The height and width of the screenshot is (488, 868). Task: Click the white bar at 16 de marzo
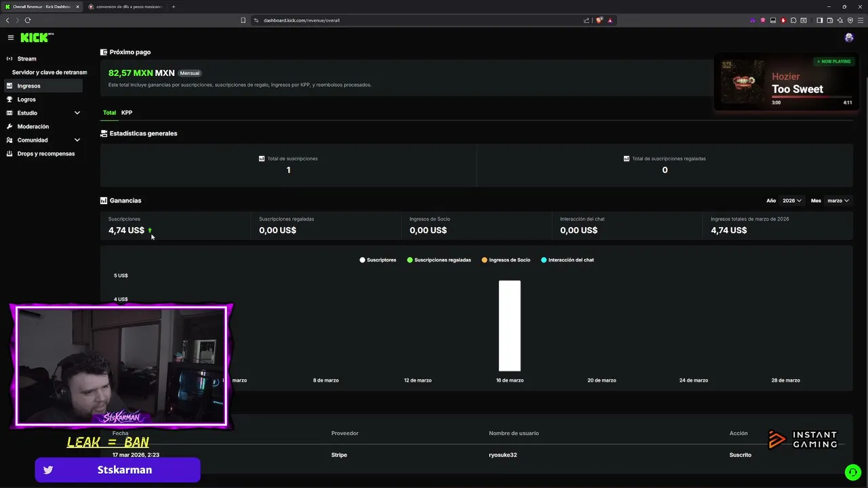pyautogui.click(x=510, y=326)
